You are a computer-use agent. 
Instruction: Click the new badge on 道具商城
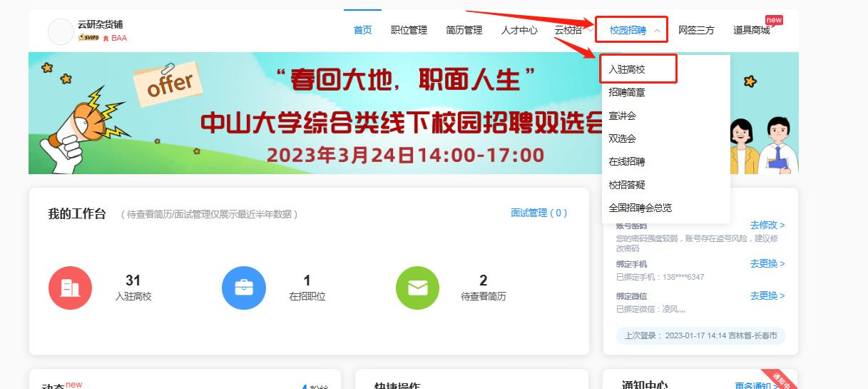(x=773, y=20)
